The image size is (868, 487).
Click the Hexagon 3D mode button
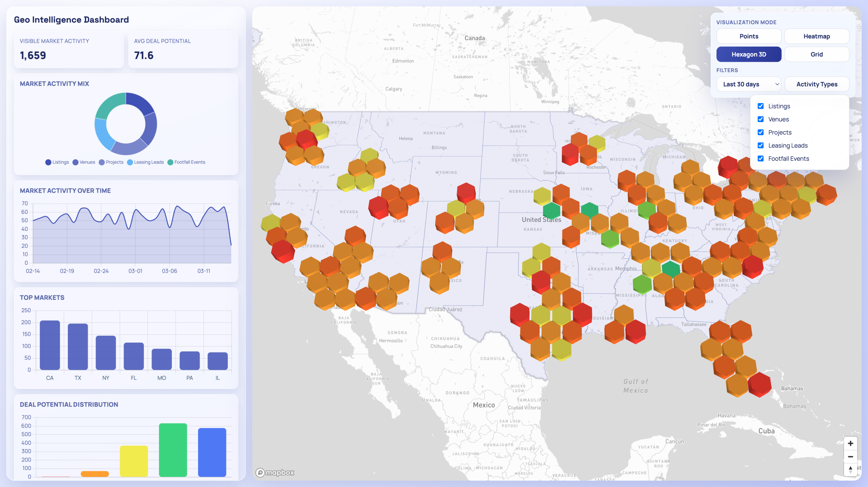(x=749, y=54)
